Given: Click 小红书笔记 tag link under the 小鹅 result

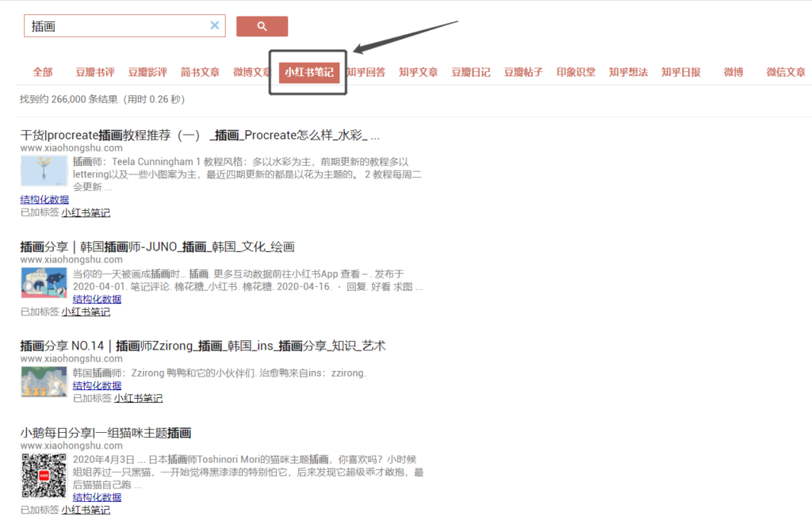Looking at the screenshot, I should click(x=86, y=510).
